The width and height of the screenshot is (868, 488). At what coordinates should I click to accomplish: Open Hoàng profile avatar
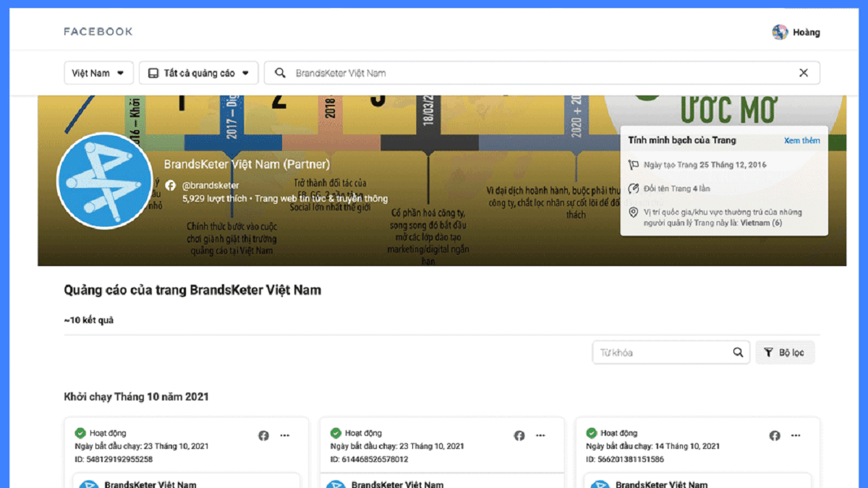click(x=780, y=32)
